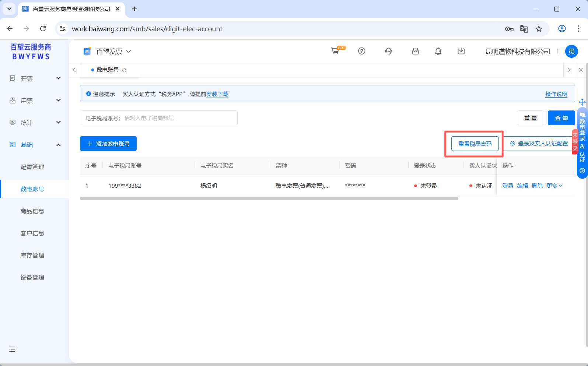
Task: Collapse sidebar with hamburger icon
Action: coord(12,349)
